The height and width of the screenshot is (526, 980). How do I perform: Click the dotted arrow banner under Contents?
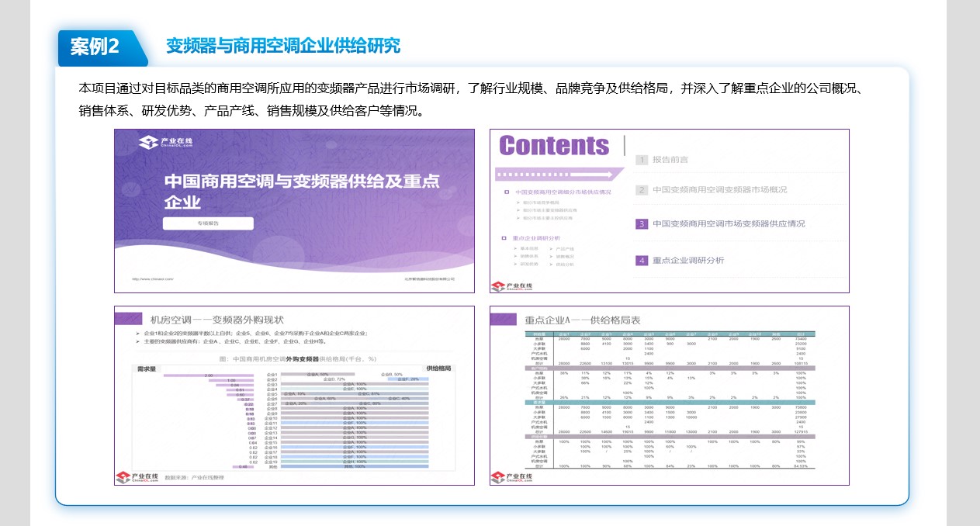560,174
